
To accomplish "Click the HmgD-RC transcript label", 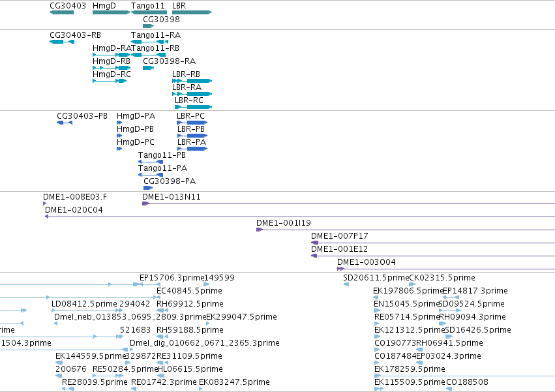I will pos(112,74).
